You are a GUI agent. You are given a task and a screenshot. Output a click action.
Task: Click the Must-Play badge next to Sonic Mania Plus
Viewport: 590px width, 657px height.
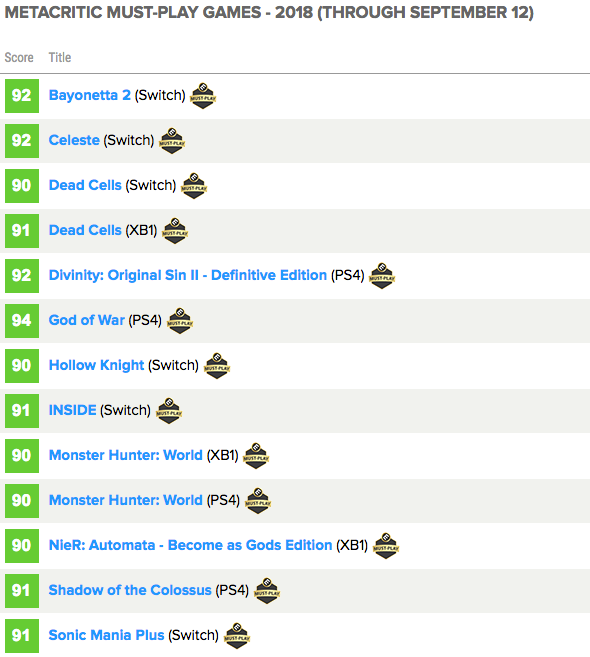(x=237, y=636)
